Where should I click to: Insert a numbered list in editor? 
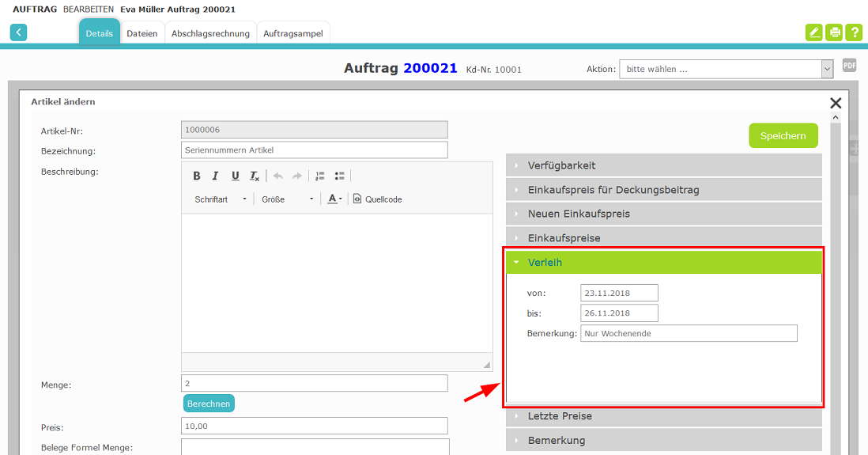click(x=320, y=176)
